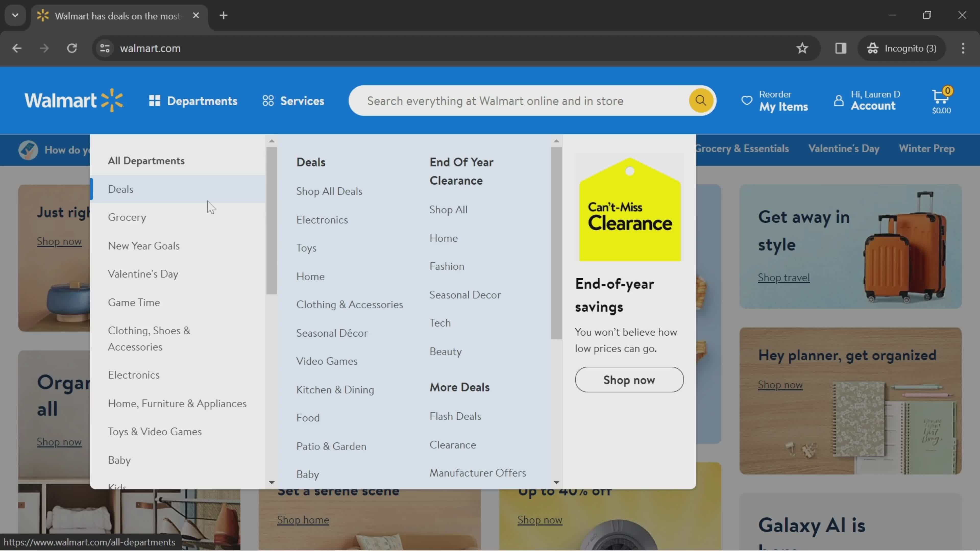Go forward in browser history
Viewport: 980px width, 551px height.
[44, 48]
